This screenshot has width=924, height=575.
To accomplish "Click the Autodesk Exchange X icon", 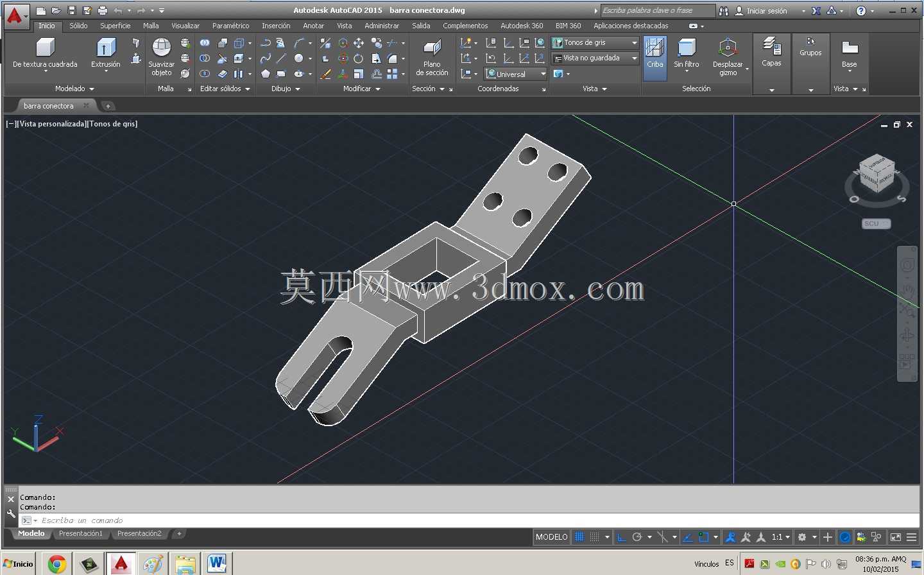I will coord(816,11).
